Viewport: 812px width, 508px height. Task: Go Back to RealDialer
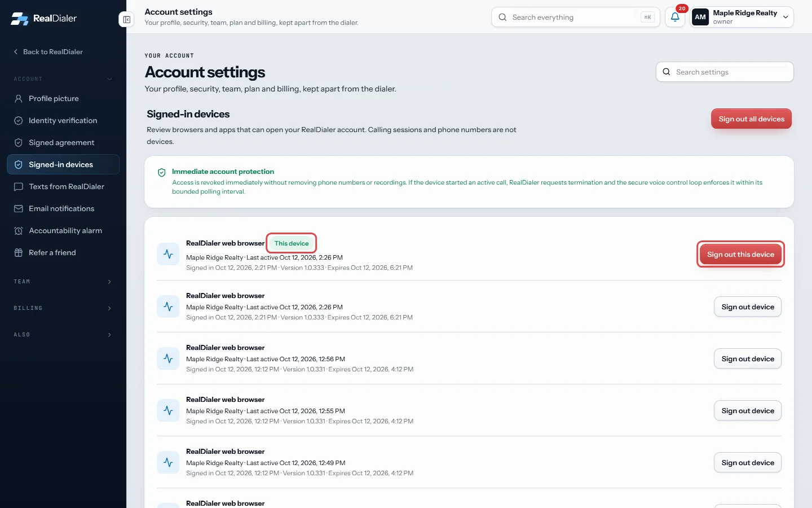(48, 52)
